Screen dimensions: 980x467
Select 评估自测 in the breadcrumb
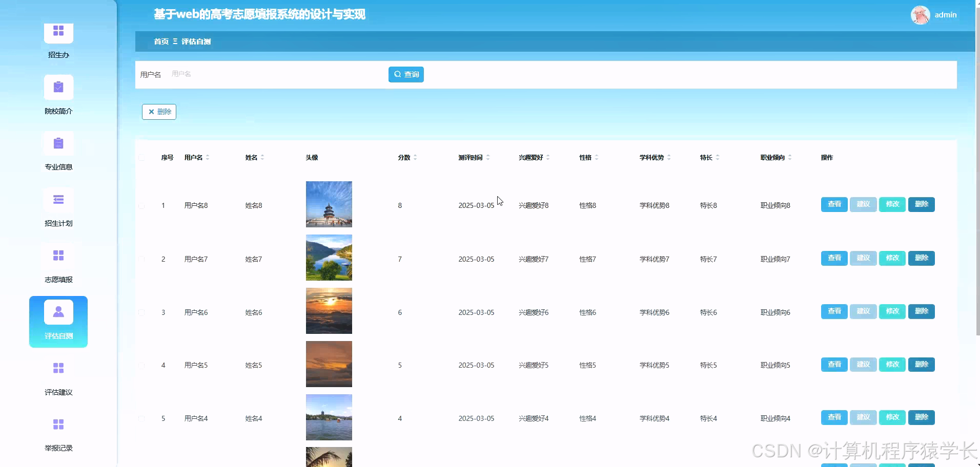[x=196, y=41]
